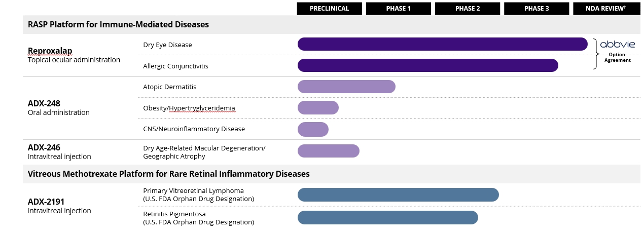
Task: Click the Allergic Conjunctivitis progress bar
Action: [x=427, y=65]
